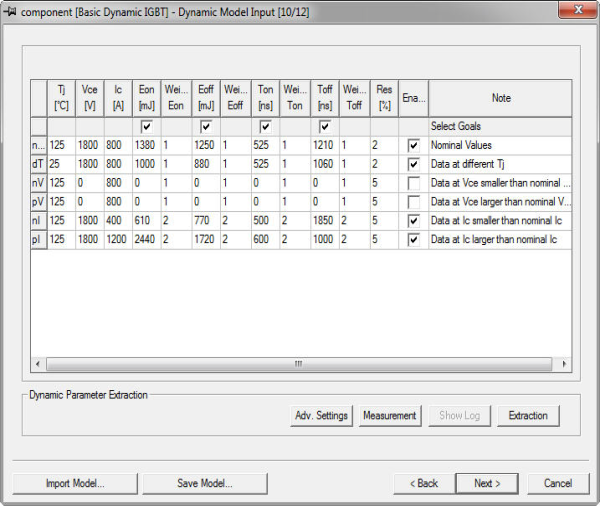Open the Adv. Settings dialog

click(x=321, y=415)
